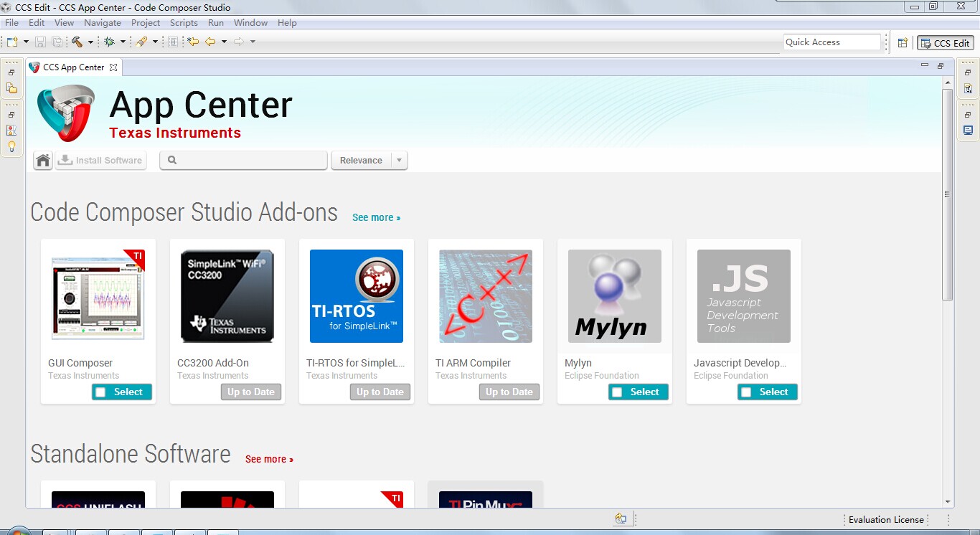
Task: Show the Console monitor icon in right trim
Action: [x=969, y=131]
